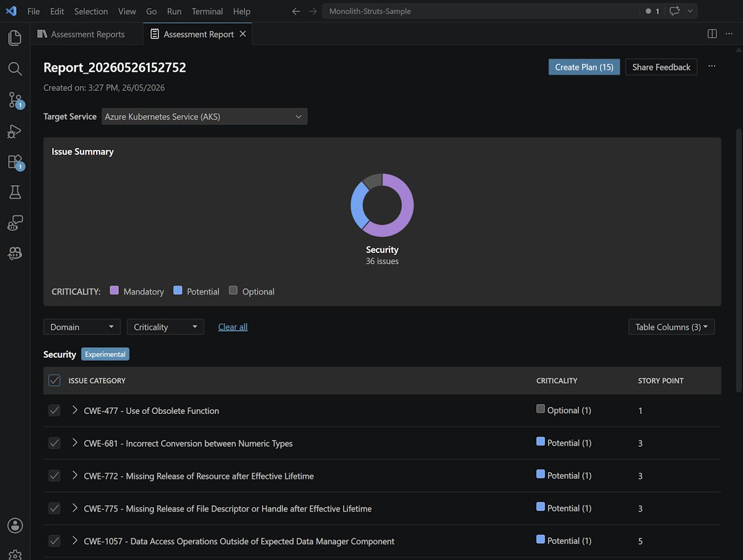
Task: Uncheck the CWE-681 row checkbox
Action: (54, 443)
